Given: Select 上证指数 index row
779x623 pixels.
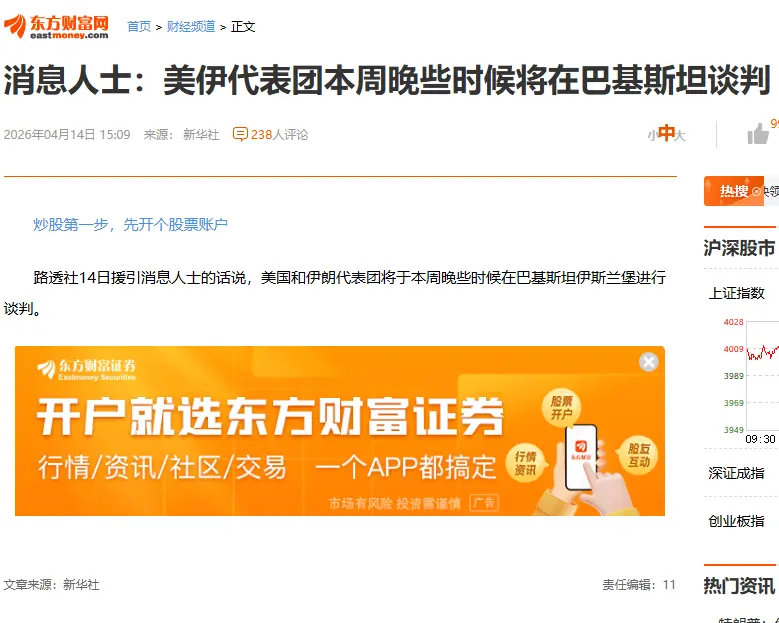Looking at the screenshot, I should tap(741, 293).
